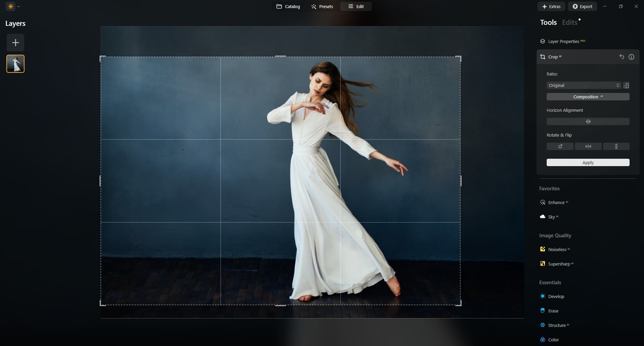The height and width of the screenshot is (346, 644).
Task: Open the Ratio dropdown
Action: point(584,85)
